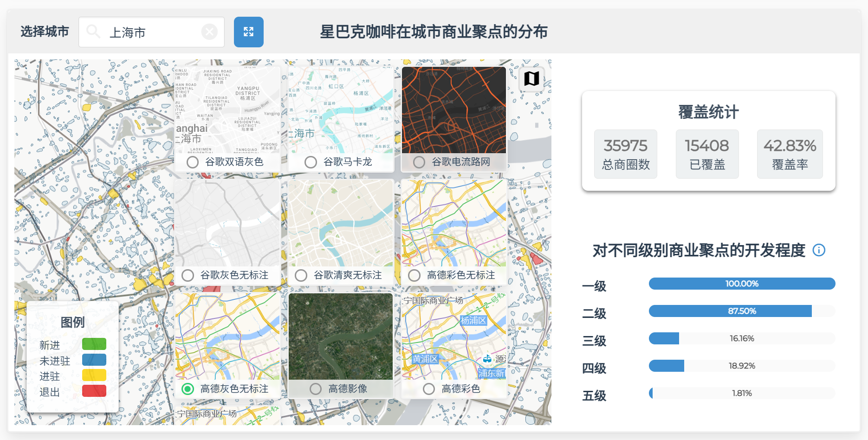Click the 三级 16.16% progress bar

tap(742, 338)
